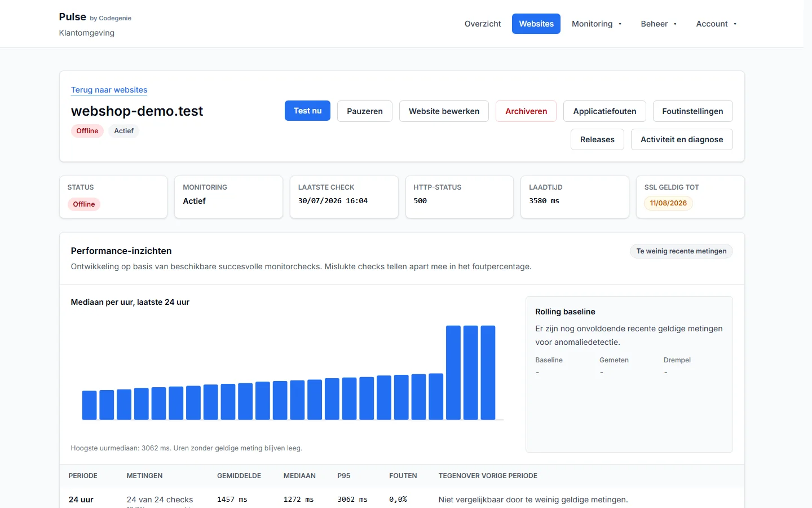The width and height of the screenshot is (812, 508).
Task: Follow the 'Terug naar websites' link
Action: (x=109, y=90)
